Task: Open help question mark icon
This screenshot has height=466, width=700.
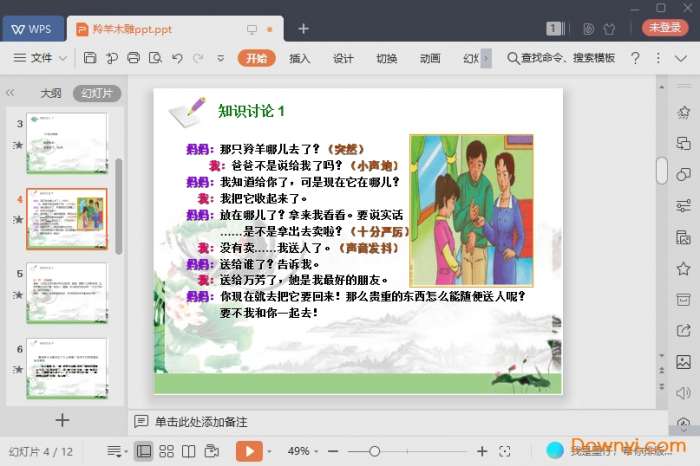Action: point(635,58)
